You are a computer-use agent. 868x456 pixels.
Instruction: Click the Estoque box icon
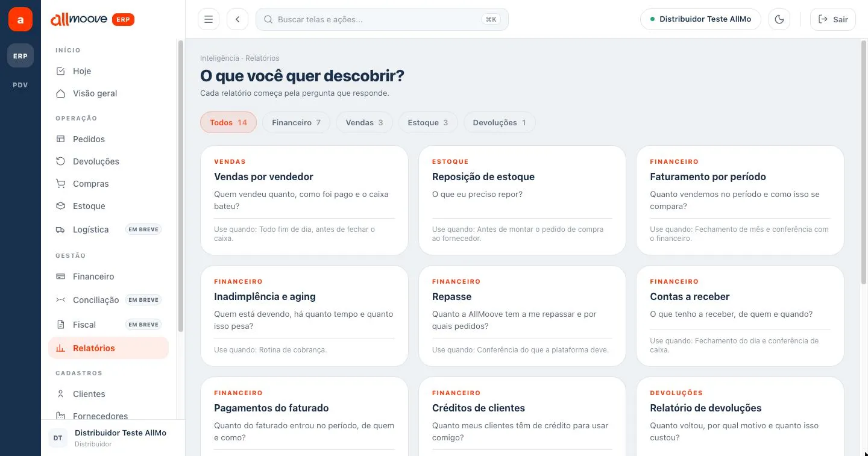tap(60, 206)
